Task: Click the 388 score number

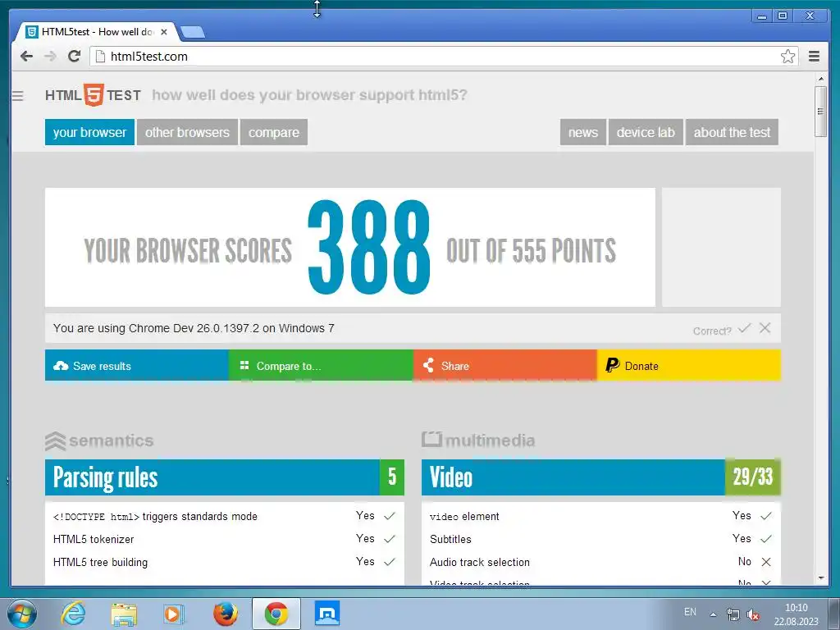Action: click(x=369, y=248)
